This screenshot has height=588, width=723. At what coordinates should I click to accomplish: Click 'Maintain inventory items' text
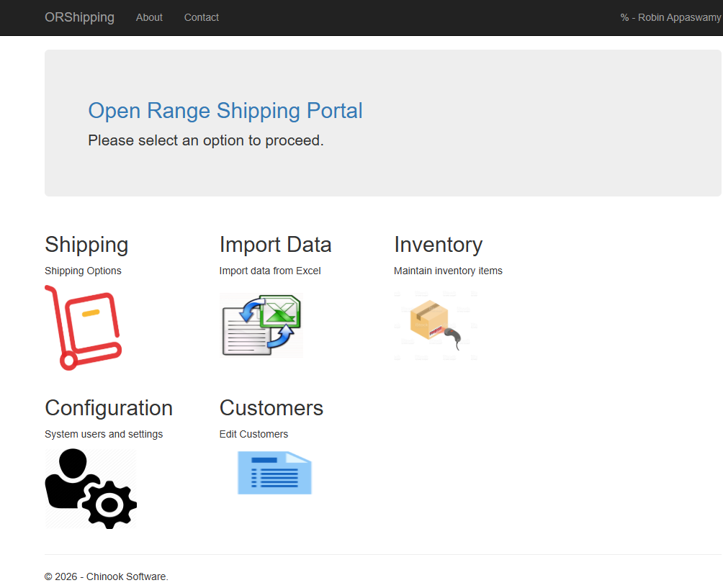coord(448,271)
